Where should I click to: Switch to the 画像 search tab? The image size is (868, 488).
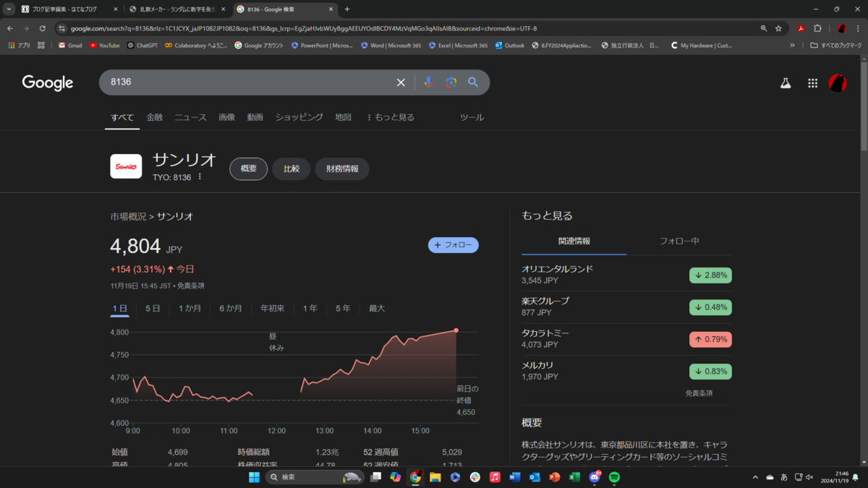pyautogui.click(x=227, y=117)
